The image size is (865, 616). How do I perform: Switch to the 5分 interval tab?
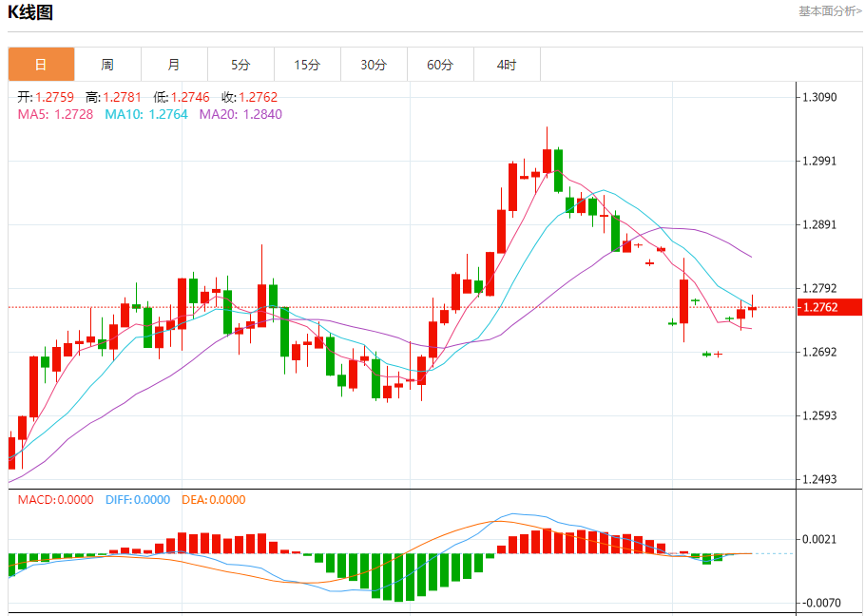coord(240,65)
